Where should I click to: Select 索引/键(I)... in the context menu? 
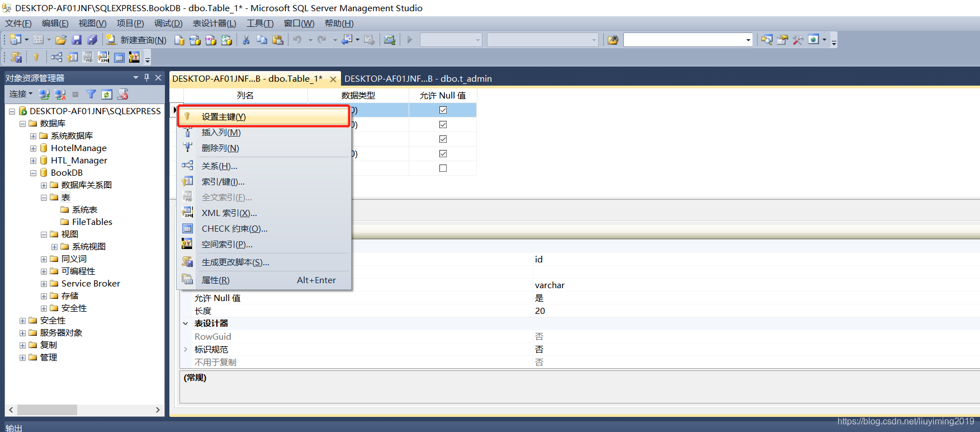coord(263,182)
